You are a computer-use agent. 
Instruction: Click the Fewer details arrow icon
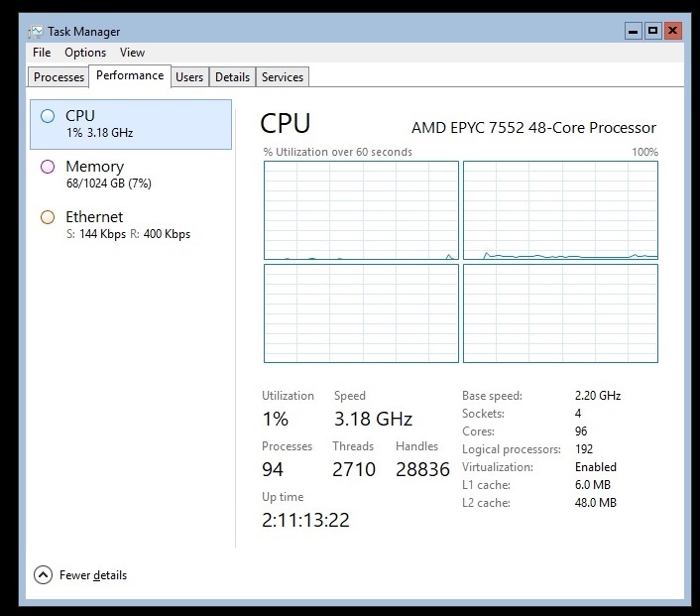tap(43, 575)
